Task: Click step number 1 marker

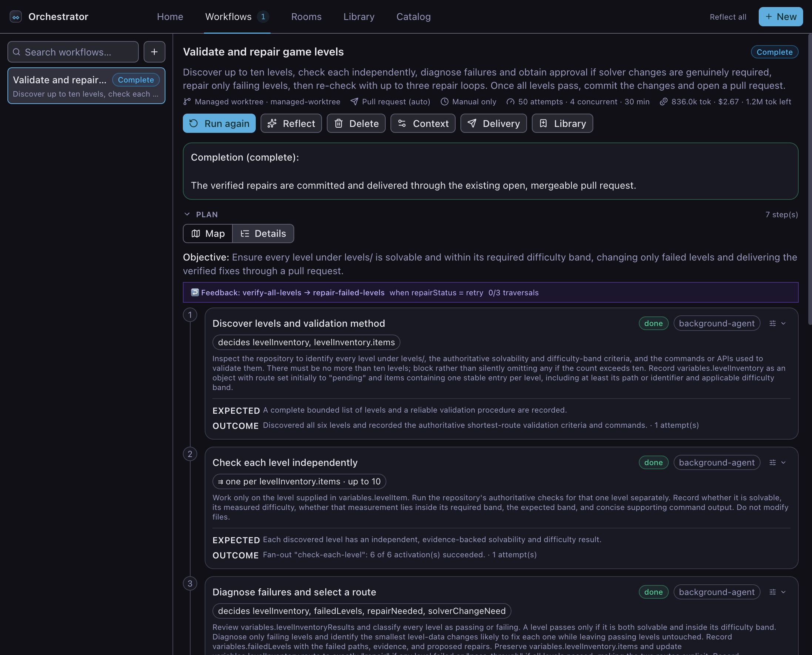Action: [190, 315]
